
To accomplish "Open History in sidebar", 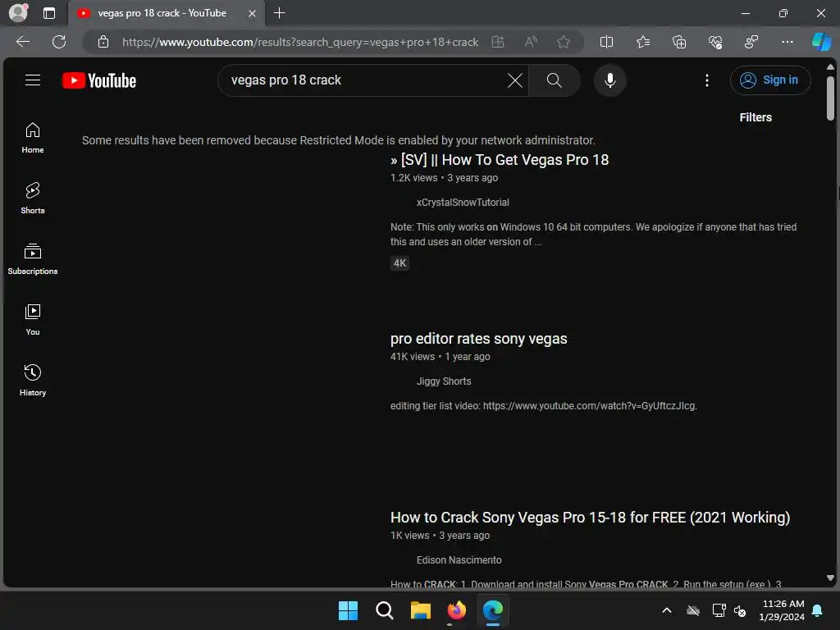I will [x=33, y=381].
